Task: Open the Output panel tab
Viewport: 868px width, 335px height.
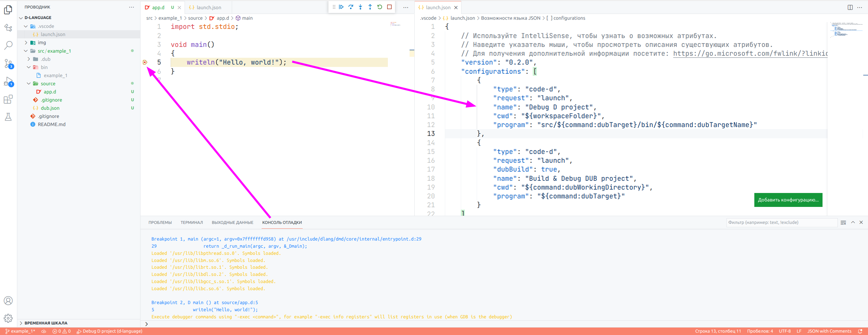Action: [232, 223]
